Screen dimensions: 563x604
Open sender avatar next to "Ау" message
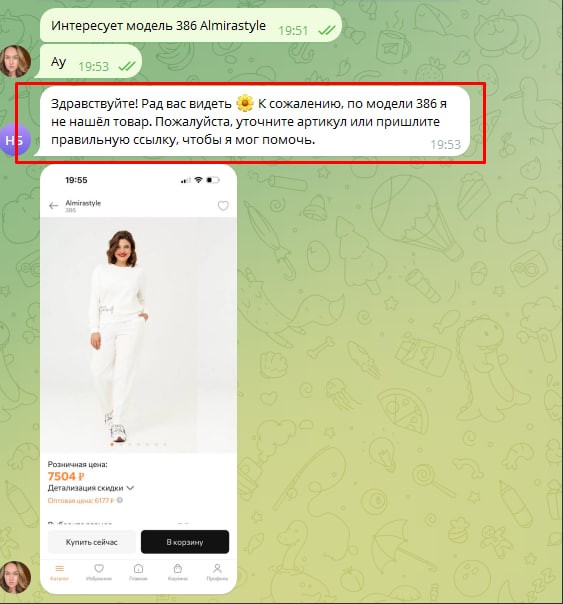click(x=15, y=61)
